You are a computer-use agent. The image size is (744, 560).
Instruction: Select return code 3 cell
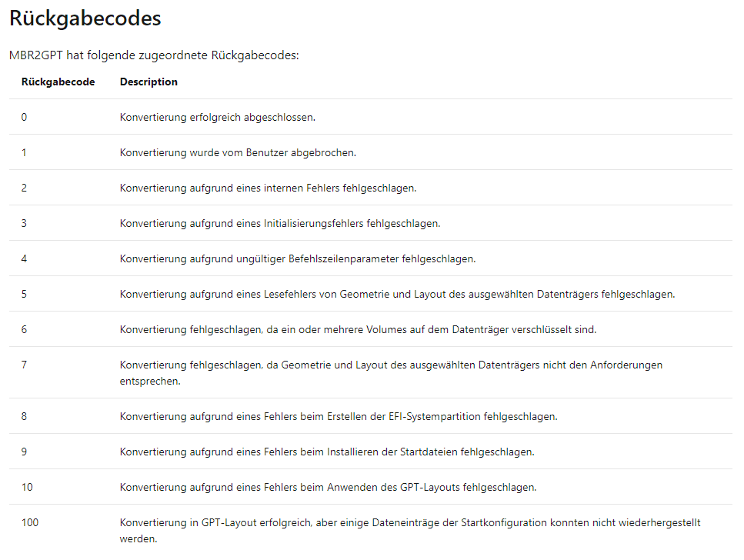tap(25, 223)
